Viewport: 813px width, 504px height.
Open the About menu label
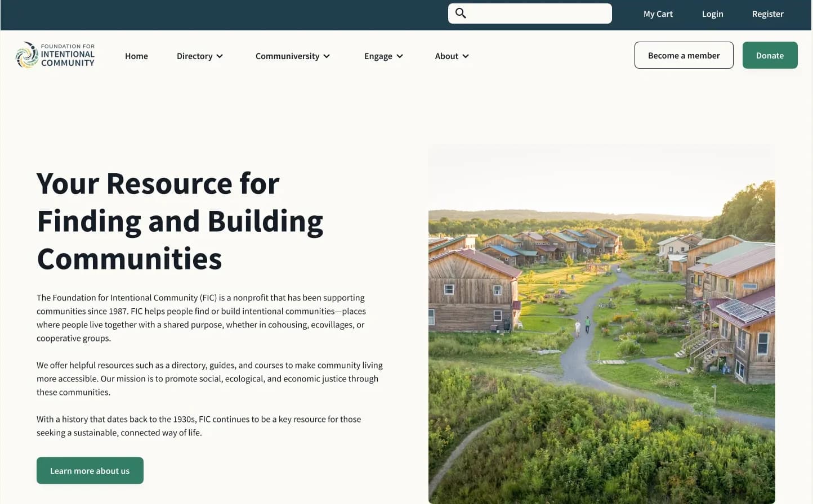click(x=446, y=56)
